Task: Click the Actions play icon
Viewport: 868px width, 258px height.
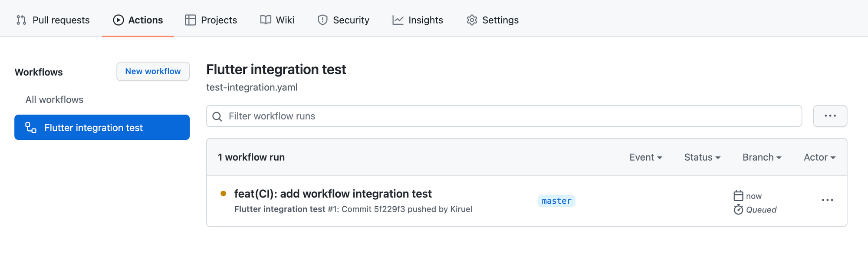Action: coord(118,20)
